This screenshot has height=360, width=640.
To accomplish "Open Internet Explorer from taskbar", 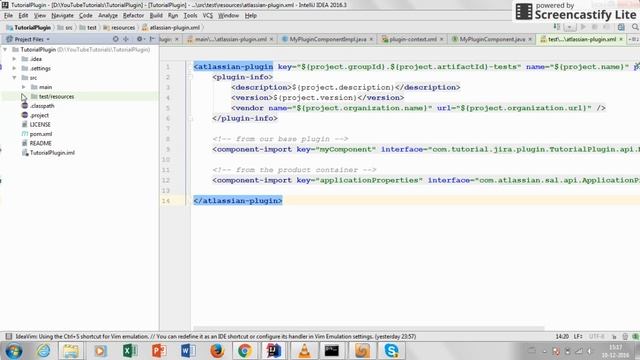I will (43, 351).
